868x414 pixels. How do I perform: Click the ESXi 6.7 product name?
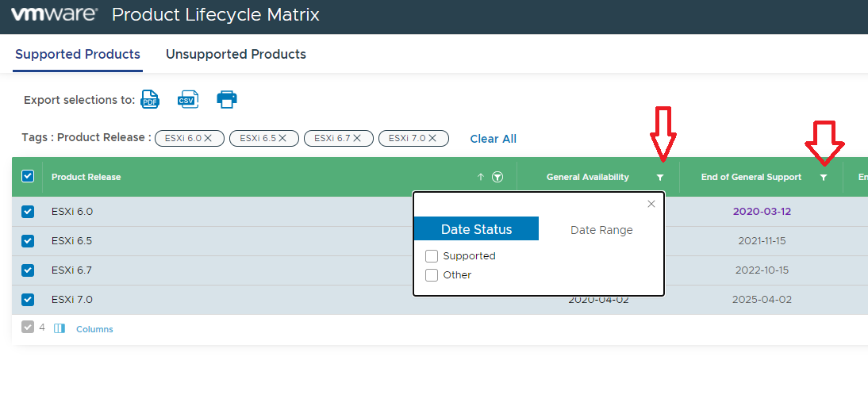[72, 270]
